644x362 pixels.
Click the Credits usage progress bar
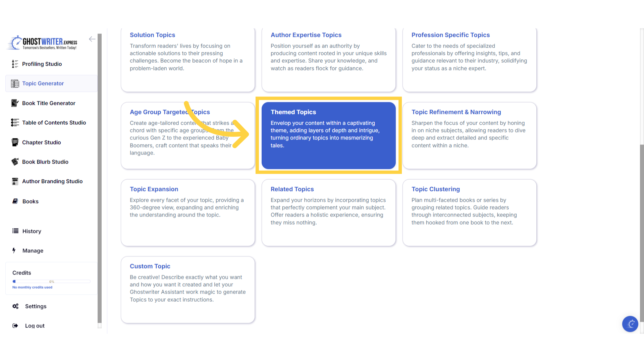51,282
